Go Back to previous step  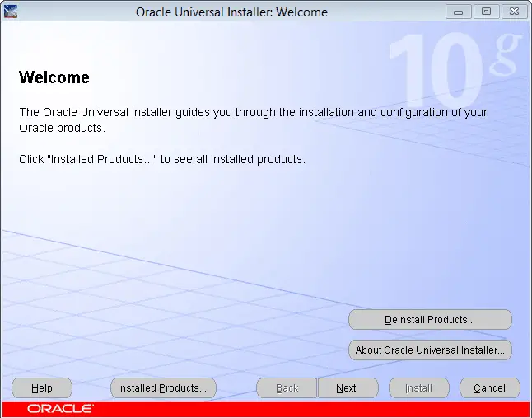pos(287,388)
